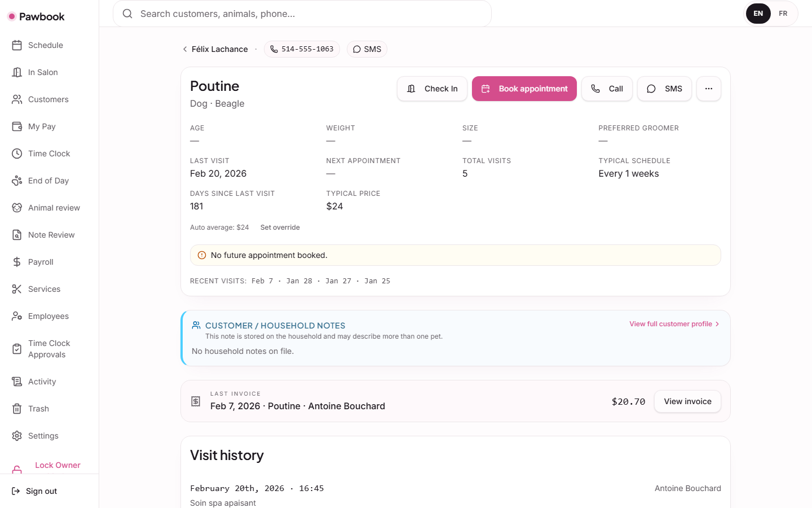
Task: Click the Customers people icon
Action: (17, 99)
